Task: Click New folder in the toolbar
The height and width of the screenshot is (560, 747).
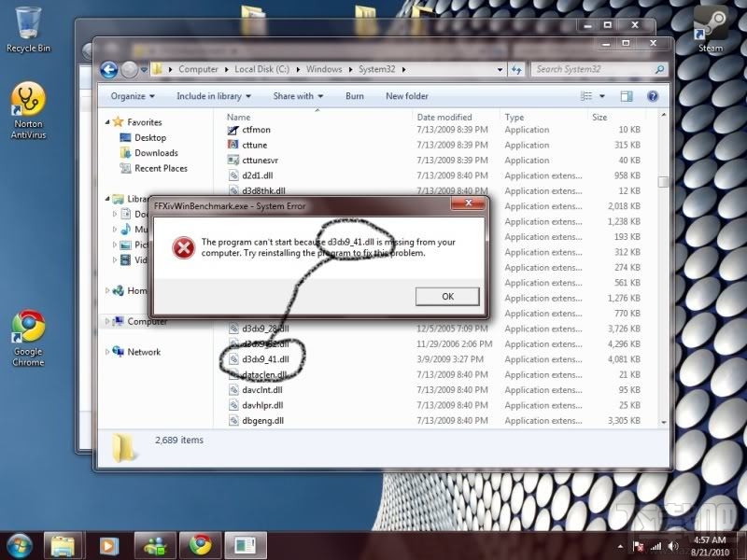Action: coord(407,96)
